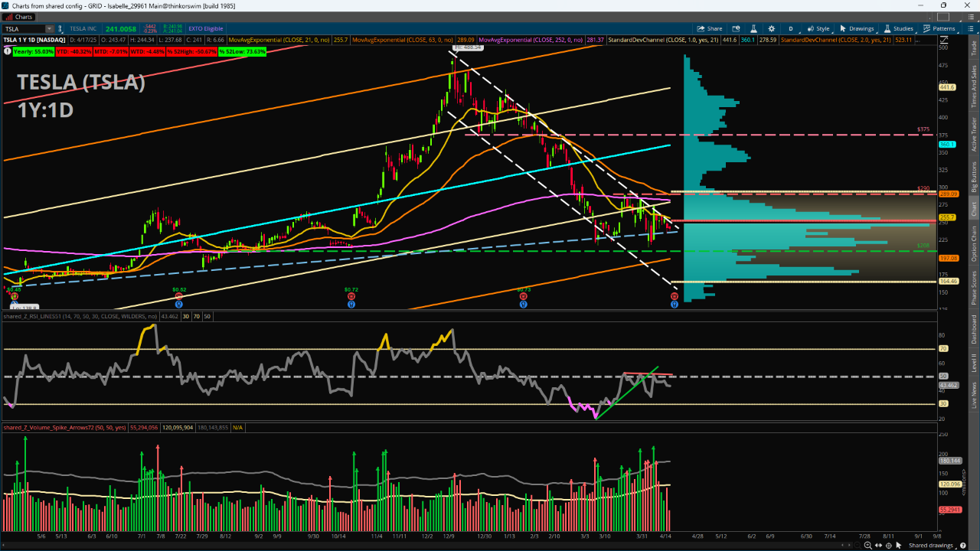Open the Shared drawings selector
The width and height of the screenshot is (980, 551).
click(933, 546)
